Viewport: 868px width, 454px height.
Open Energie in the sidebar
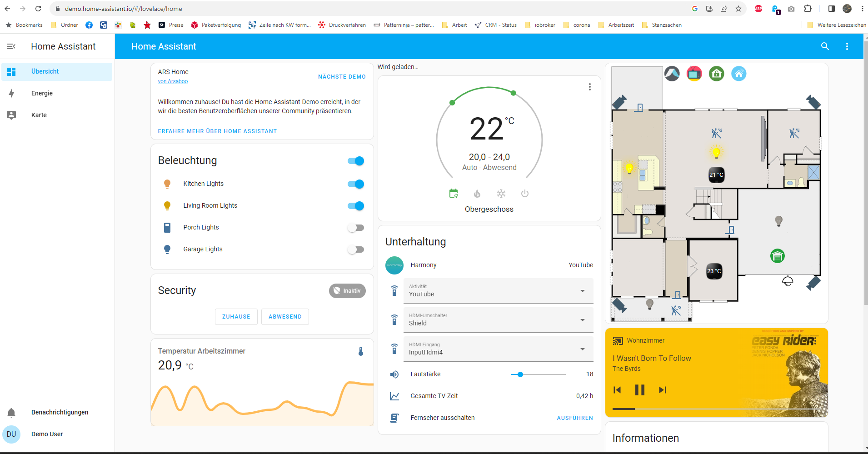click(57, 94)
